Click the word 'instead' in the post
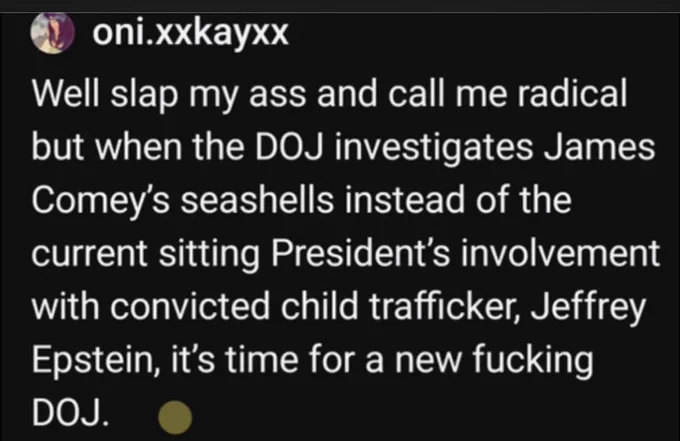 point(405,200)
